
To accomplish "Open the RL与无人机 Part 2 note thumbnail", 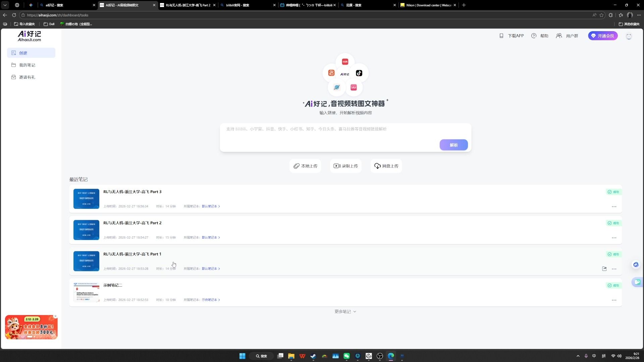I will pos(86,230).
